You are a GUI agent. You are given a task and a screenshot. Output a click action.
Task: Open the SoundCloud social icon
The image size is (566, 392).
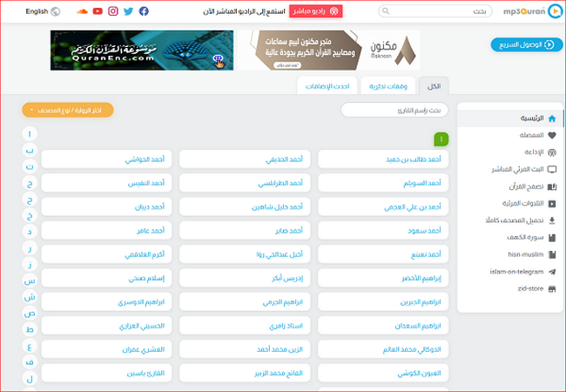(x=82, y=11)
